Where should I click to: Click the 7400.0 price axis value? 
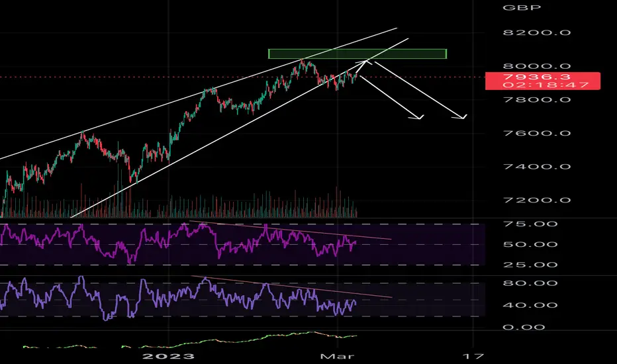537,167
